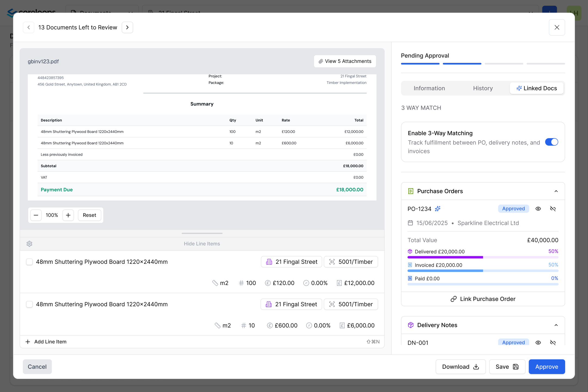Unlink PO-1234 using the broken link icon
The height and width of the screenshot is (392, 588).
click(553, 209)
